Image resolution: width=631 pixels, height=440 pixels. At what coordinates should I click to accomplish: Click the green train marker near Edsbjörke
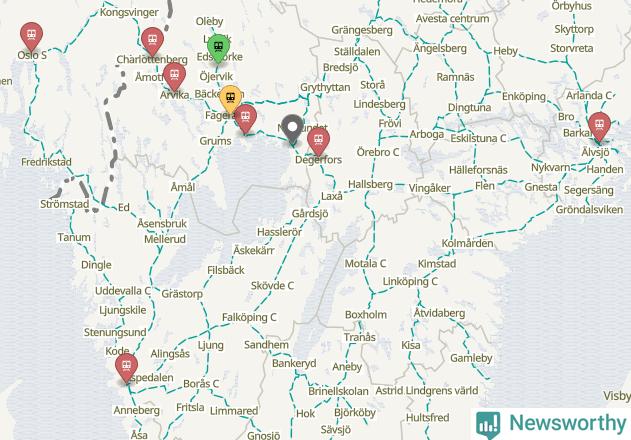[x=219, y=49]
